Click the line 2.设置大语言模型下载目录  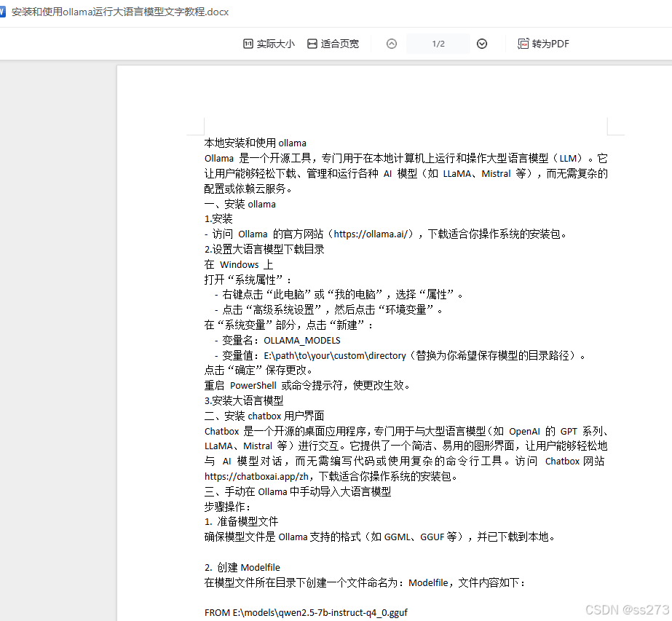click(x=264, y=250)
